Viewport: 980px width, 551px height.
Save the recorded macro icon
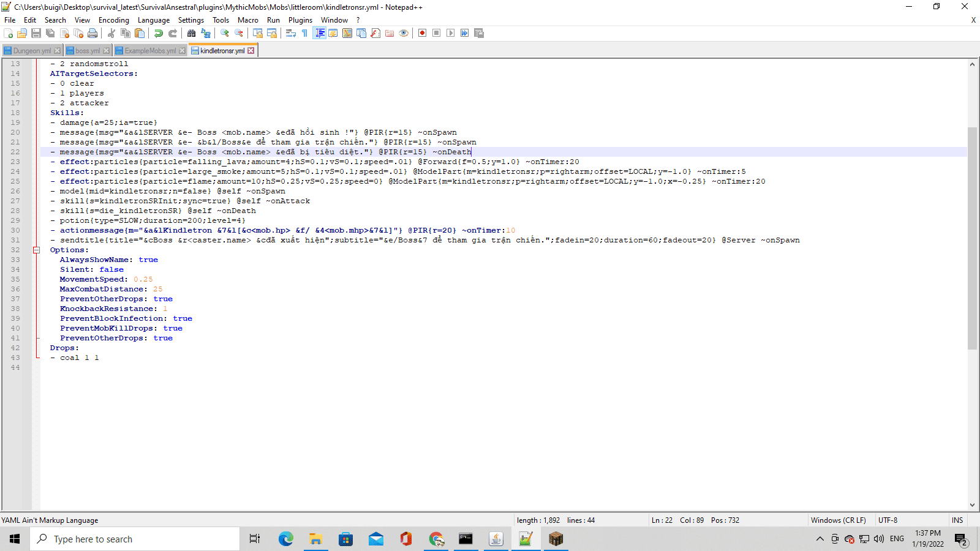pyautogui.click(x=479, y=33)
